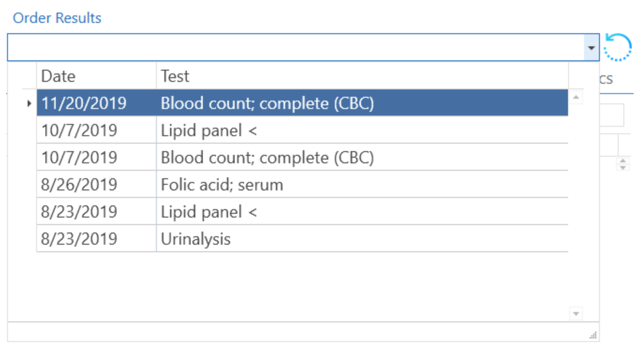Click the small spinner down arrow at right edge
636x364 pixels.
623,167
